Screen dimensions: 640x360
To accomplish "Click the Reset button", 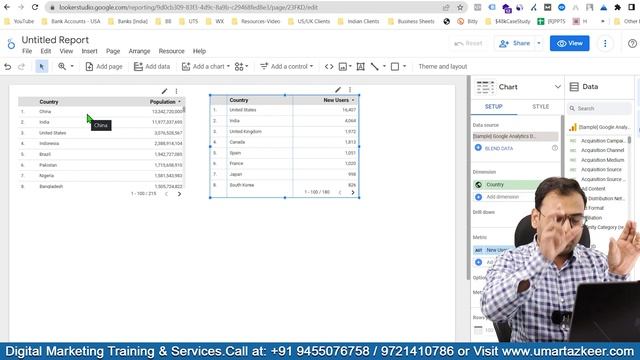I will pyautogui.click(x=468, y=43).
